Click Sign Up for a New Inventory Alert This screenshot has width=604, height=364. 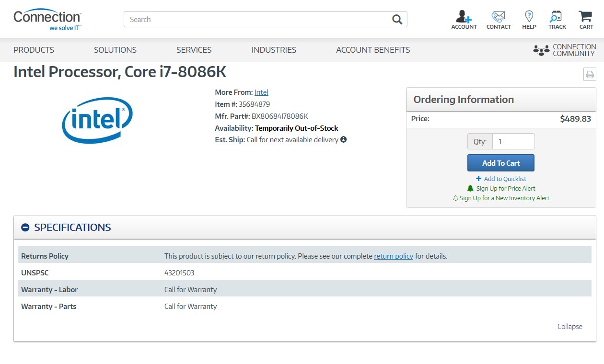505,198
